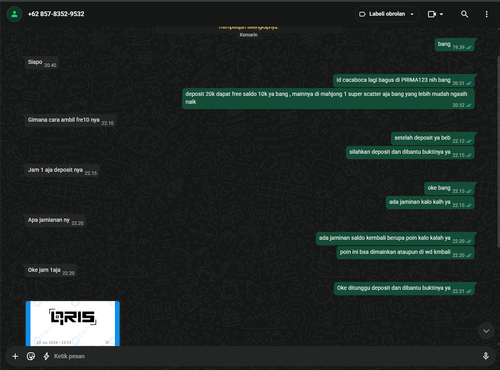Click the 'Kemarin' date label
This screenshot has width=500, height=370.
tap(248, 35)
